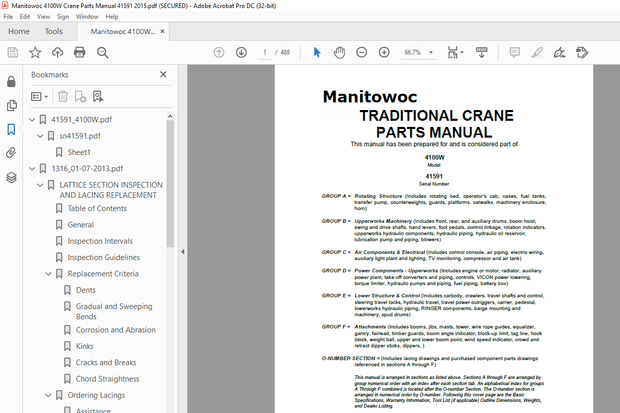Select the Manitowoc 4100W document tab
Screen dimensions: 620x413
tap(123, 31)
